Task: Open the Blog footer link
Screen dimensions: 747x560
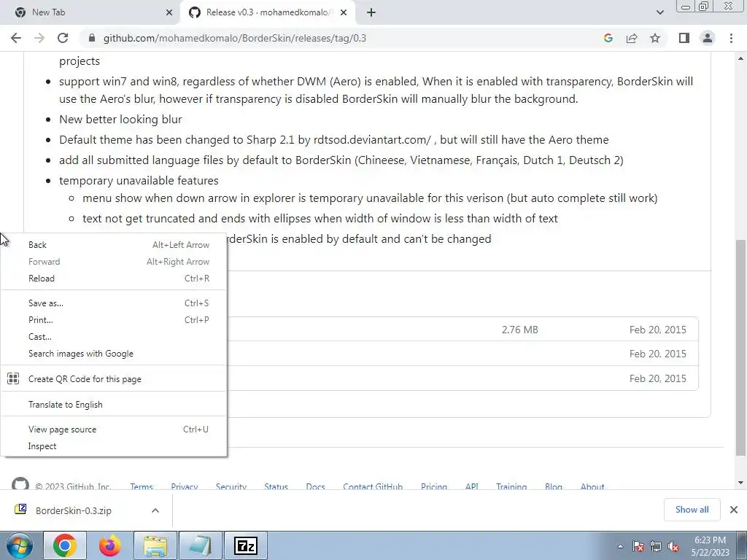Action: coord(554,486)
